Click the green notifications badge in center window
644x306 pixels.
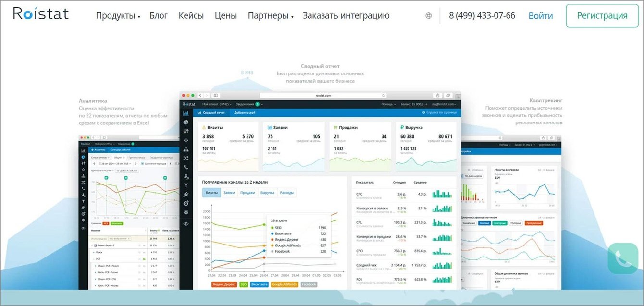tap(257, 104)
